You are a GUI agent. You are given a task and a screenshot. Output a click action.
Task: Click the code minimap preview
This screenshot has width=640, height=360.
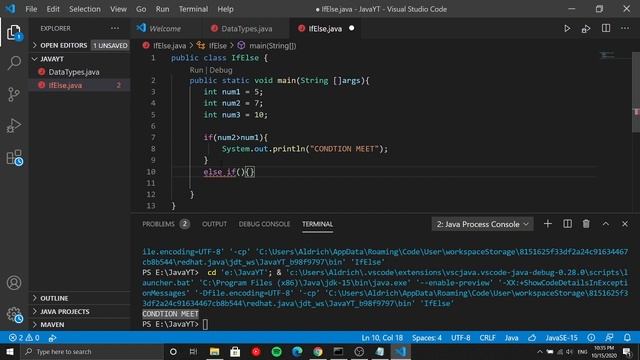point(608,55)
